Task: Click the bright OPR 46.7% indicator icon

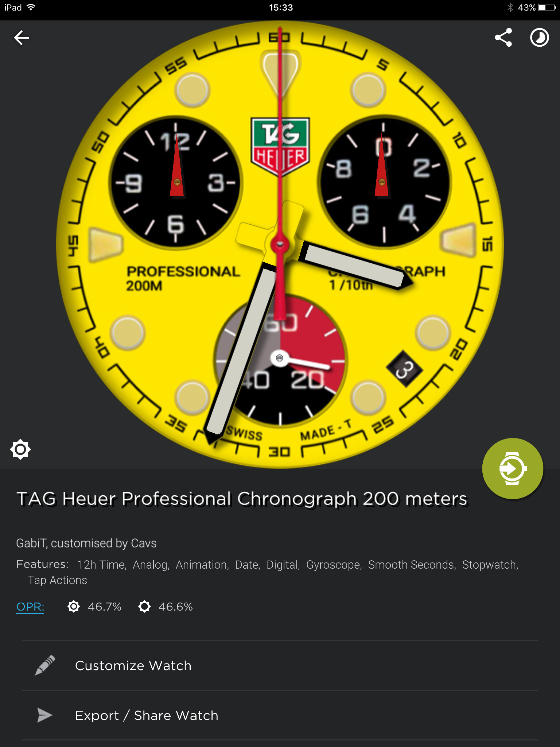Action: click(x=74, y=607)
